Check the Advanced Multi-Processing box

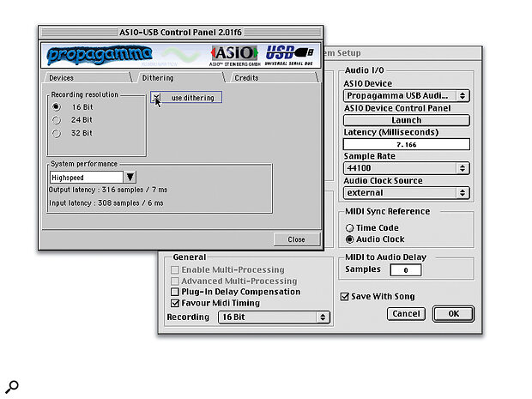click(175, 281)
